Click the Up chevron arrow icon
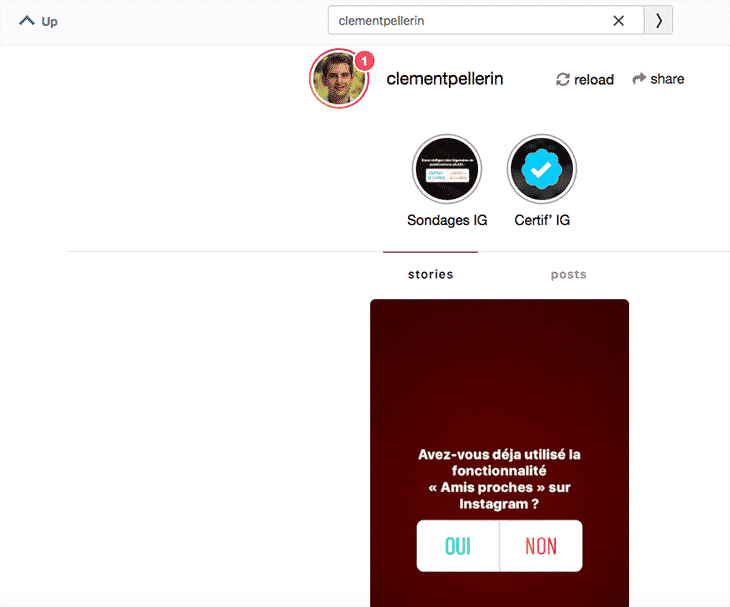 click(x=27, y=20)
